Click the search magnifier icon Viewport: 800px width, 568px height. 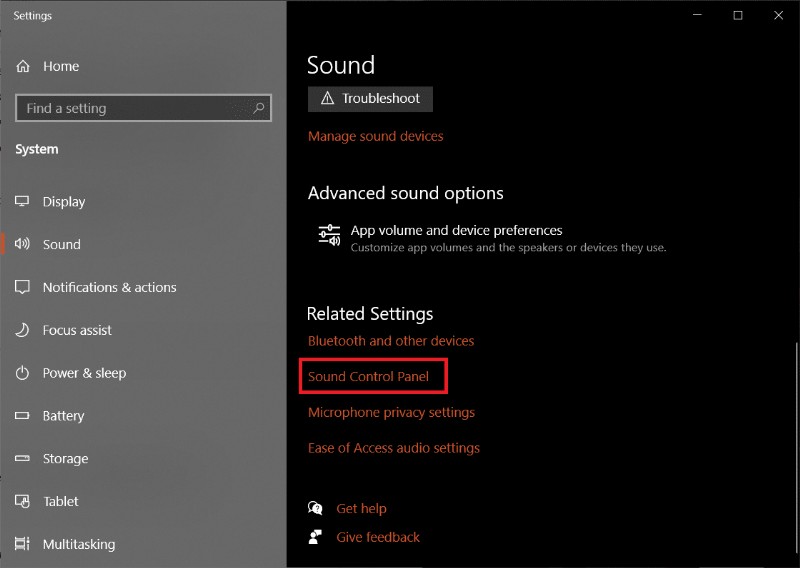(259, 108)
